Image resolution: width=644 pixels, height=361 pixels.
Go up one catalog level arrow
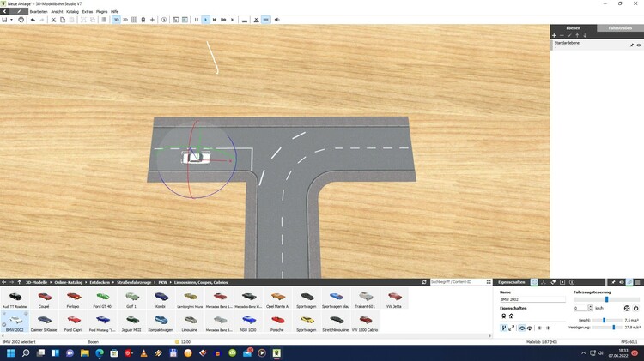point(19,282)
